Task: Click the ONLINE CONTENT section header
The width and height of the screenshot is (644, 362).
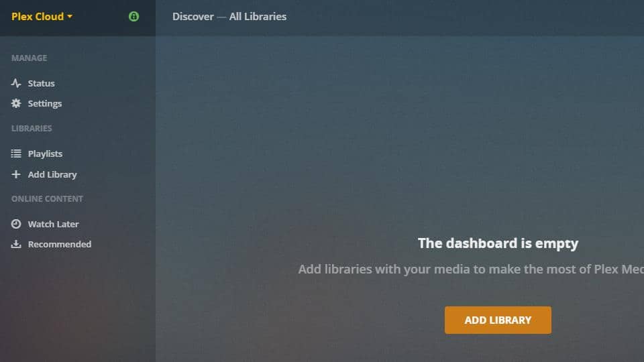Action: click(x=47, y=199)
